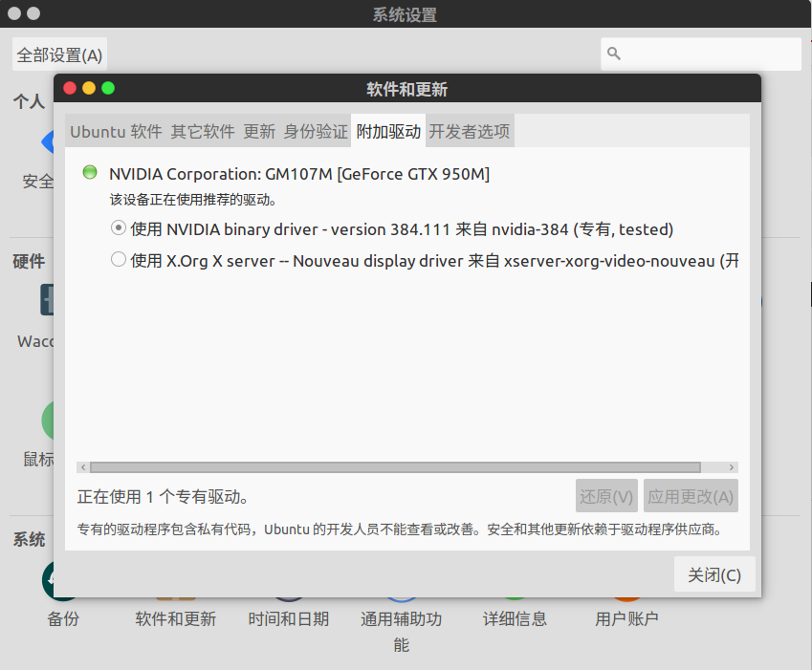The image size is (812, 670).
Task: Click the 个人 section heading
Action: click(x=29, y=101)
